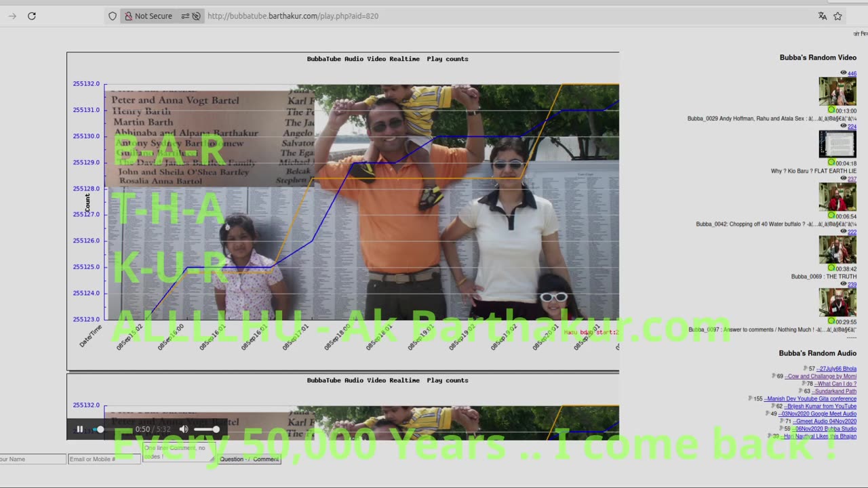Open Cow and Challange by Momi link

point(821,376)
